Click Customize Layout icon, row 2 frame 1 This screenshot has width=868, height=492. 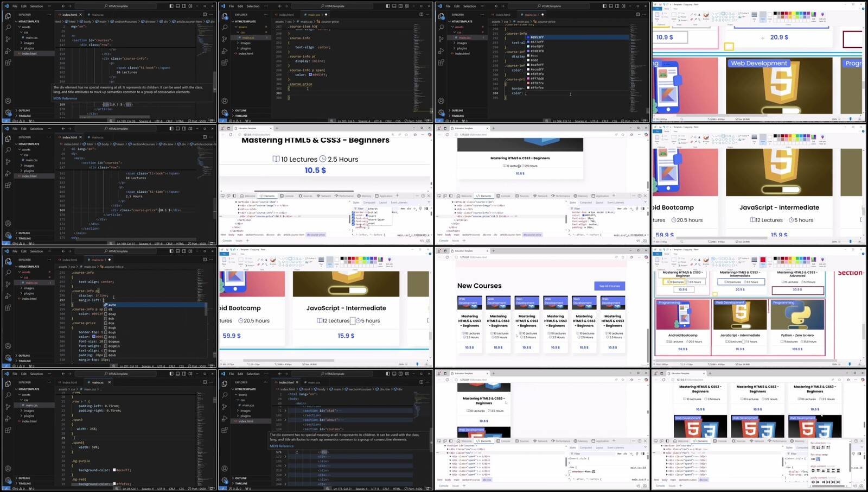pyautogui.click(x=190, y=129)
